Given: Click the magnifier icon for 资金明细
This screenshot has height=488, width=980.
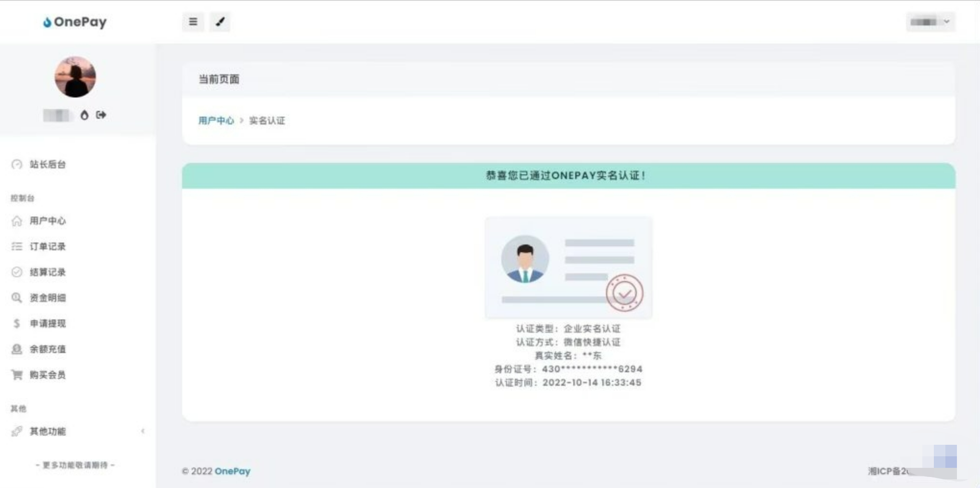Looking at the screenshot, I should tap(17, 298).
